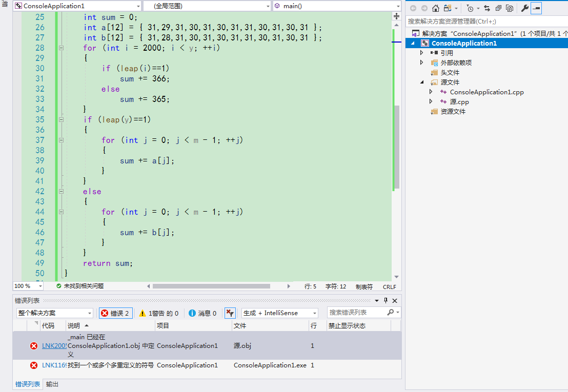Click the Home icon in Solution Explorer toolbar
Viewport: 568px width, 392px height.
coord(436,8)
